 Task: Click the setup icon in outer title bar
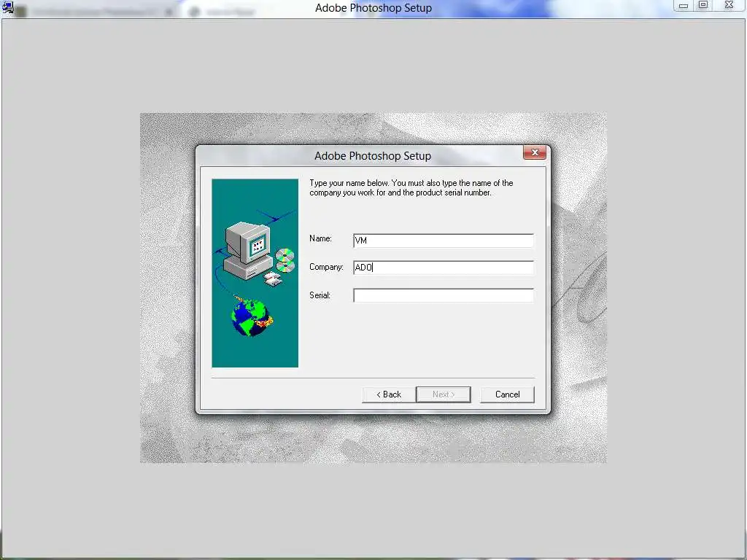coord(7,7)
